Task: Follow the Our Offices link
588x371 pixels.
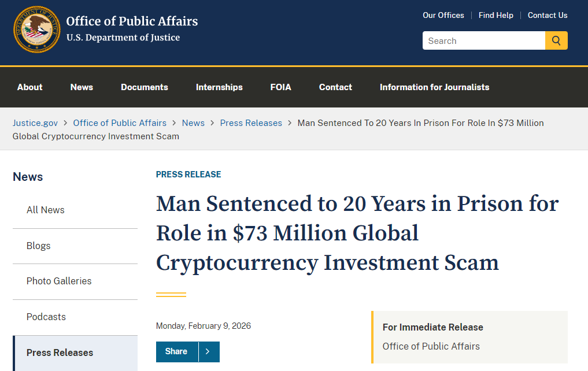Action: coord(443,15)
